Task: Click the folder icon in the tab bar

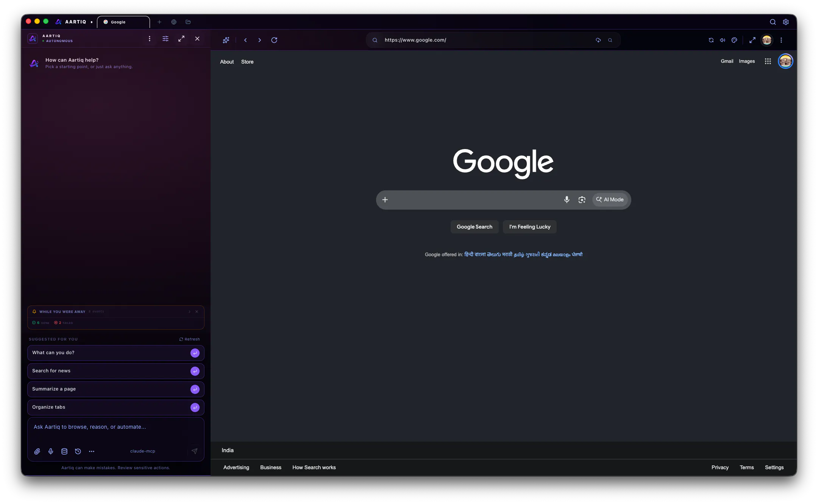Action: tap(188, 22)
